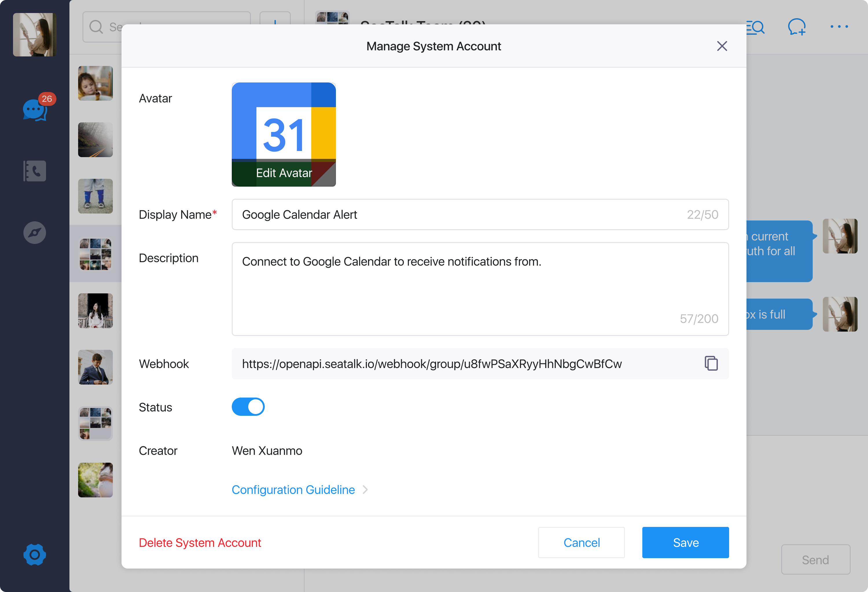Viewport: 868px width, 592px height.
Task: Click Edit Avatar on calendar image
Action: tap(284, 173)
